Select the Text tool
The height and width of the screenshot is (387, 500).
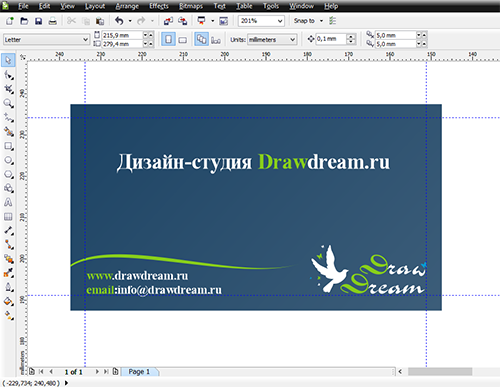[x=8, y=202]
